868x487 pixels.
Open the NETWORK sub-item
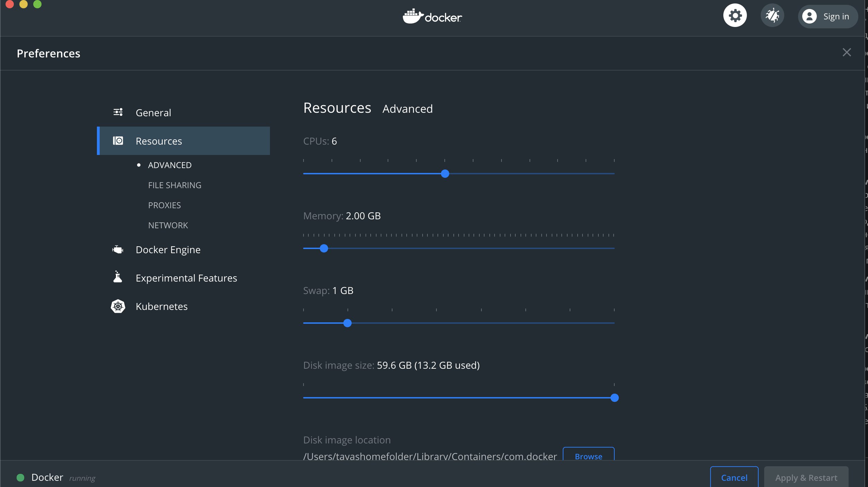click(168, 225)
